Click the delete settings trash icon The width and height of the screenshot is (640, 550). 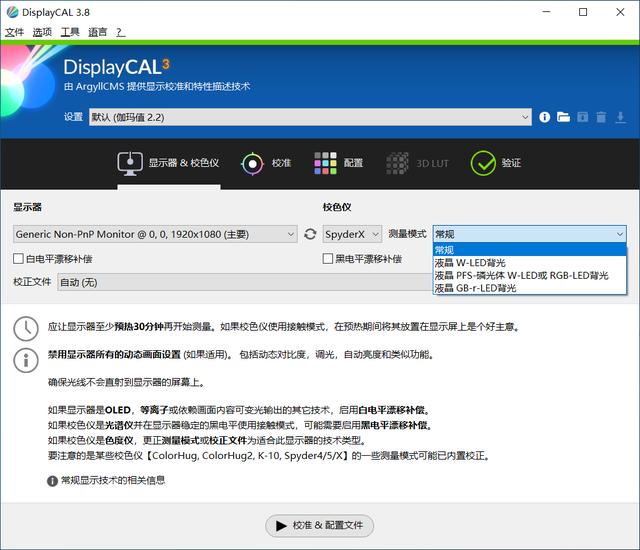601,118
